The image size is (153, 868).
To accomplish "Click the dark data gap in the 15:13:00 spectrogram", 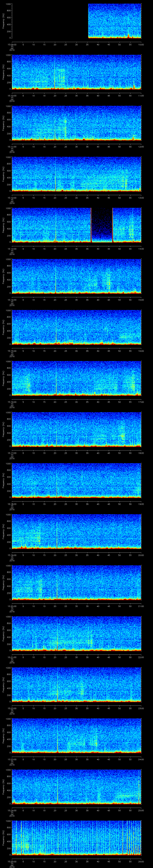I will 102,225.
